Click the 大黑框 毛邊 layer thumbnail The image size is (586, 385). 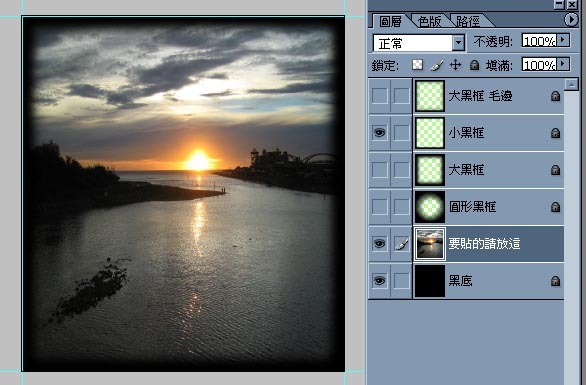coord(430,96)
